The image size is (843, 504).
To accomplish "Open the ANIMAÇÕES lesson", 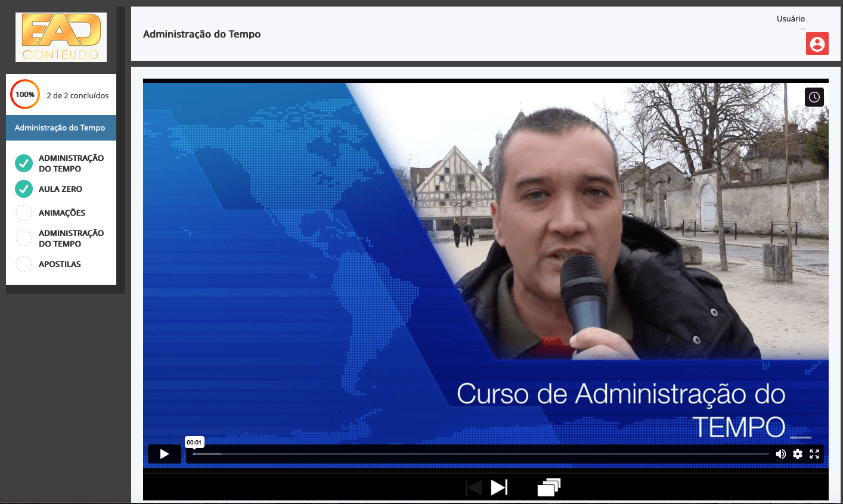I will click(62, 213).
